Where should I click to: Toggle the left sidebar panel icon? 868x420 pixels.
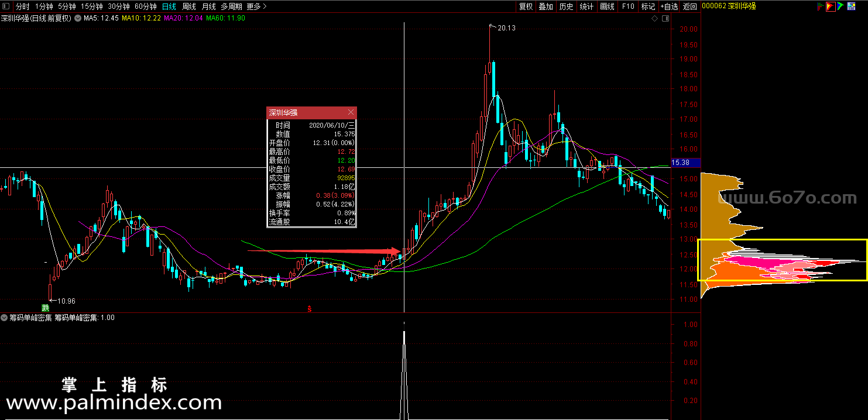[x=6, y=6]
